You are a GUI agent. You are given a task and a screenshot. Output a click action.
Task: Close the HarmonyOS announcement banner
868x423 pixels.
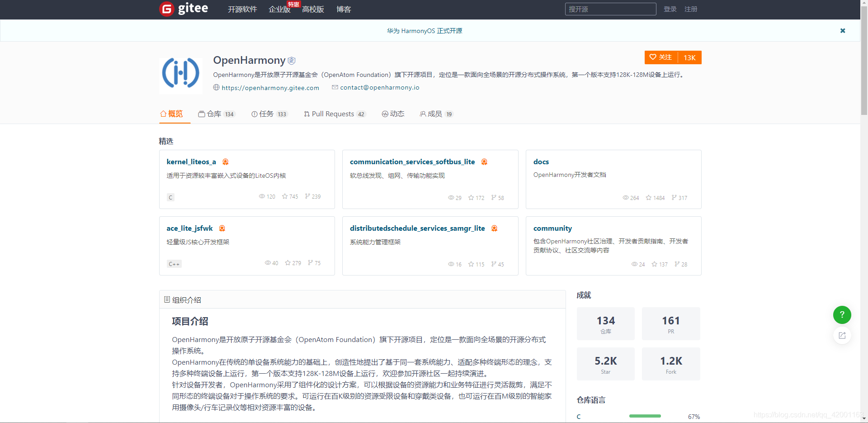tap(843, 31)
